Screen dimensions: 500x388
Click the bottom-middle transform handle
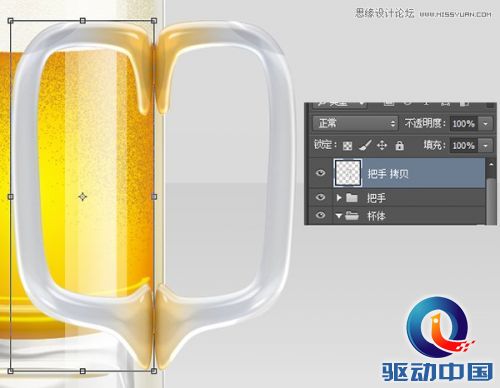pyautogui.click(x=83, y=371)
